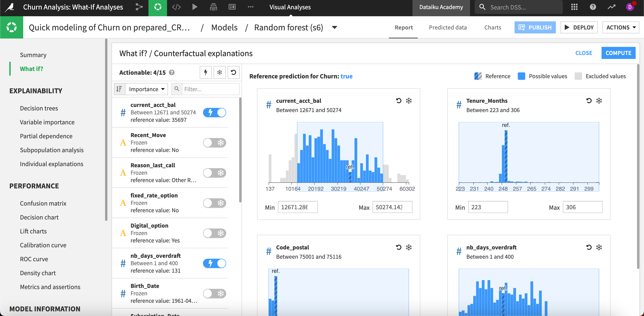The height and width of the screenshot is (316, 644).
Task: Open Variable importance section
Action: [x=47, y=122]
